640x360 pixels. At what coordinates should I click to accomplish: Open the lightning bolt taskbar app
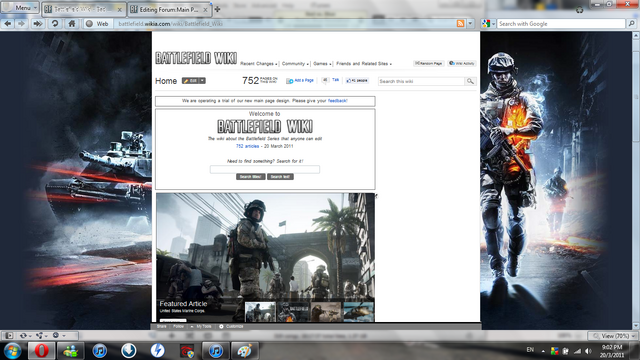click(x=158, y=351)
